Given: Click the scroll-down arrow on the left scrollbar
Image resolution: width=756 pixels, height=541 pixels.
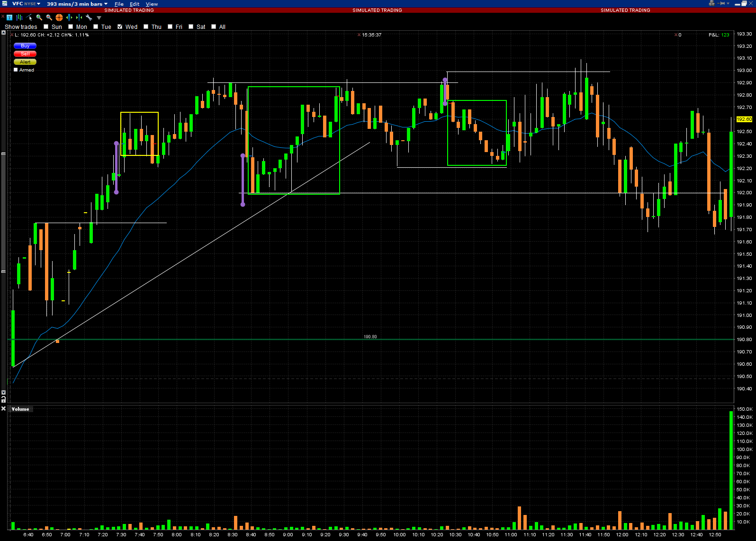Looking at the screenshot, I should [3, 392].
